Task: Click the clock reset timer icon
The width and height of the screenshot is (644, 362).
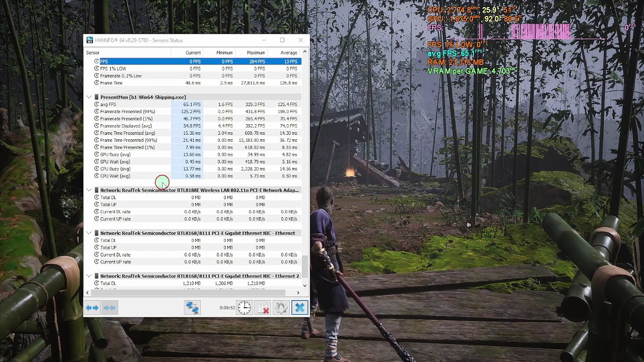Action: (244, 308)
